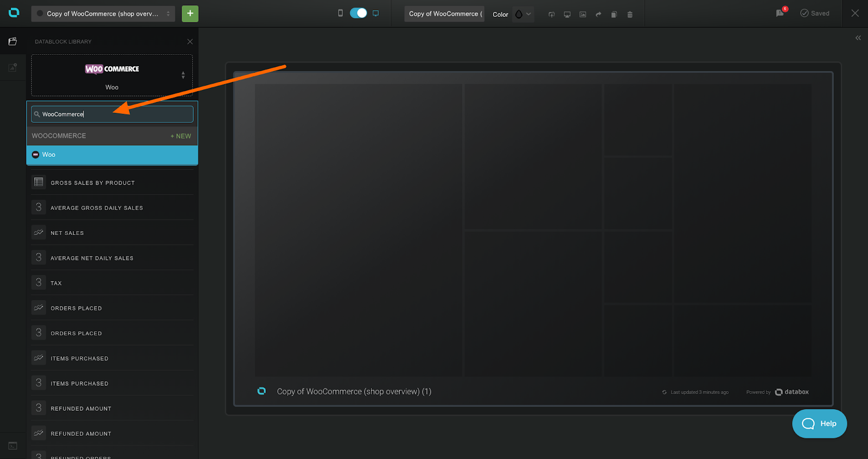Viewport: 868px width, 459px height.
Task: Select Average Gross Daily Sales datablock
Action: 112,207
